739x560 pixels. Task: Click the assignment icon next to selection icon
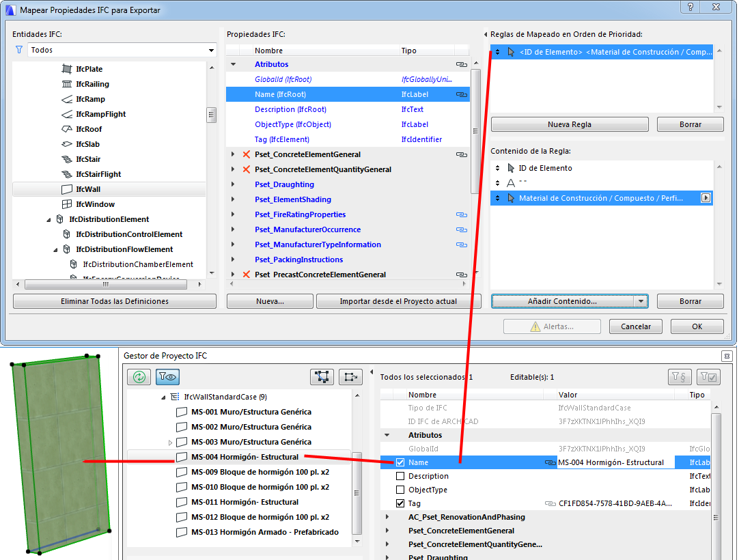[x=350, y=376]
